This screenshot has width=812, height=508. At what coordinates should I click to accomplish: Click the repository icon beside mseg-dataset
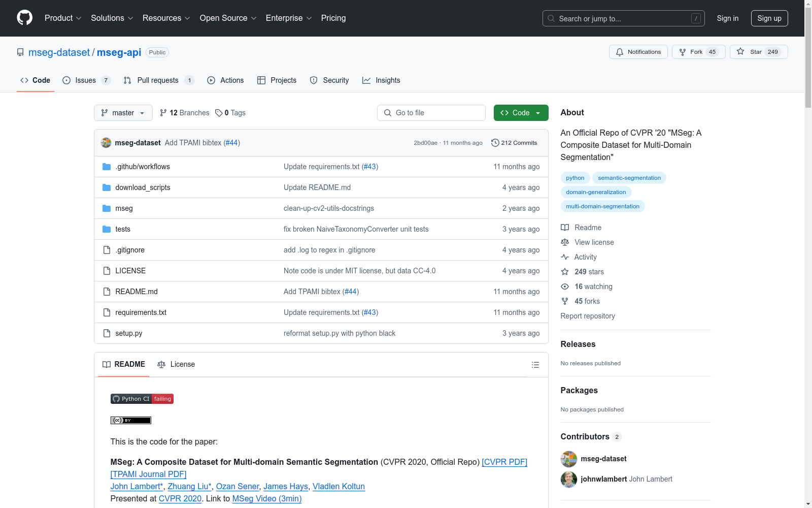point(20,52)
